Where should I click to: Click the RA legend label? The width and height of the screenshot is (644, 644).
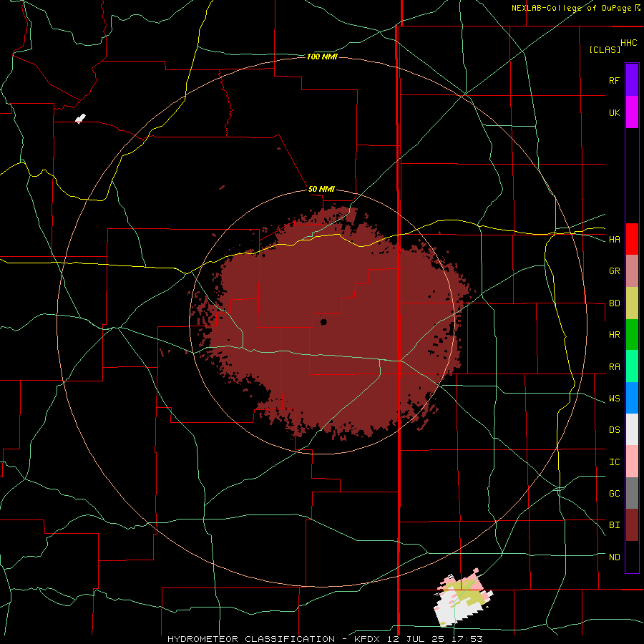(614, 367)
